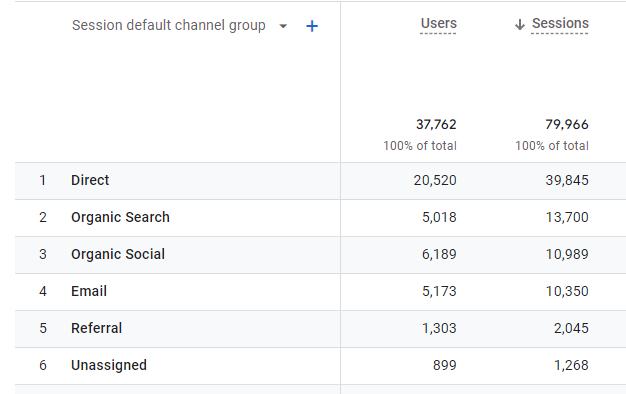Click Direct users value 20,520
The height and width of the screenshot is (394, 626).
point(435,180)
